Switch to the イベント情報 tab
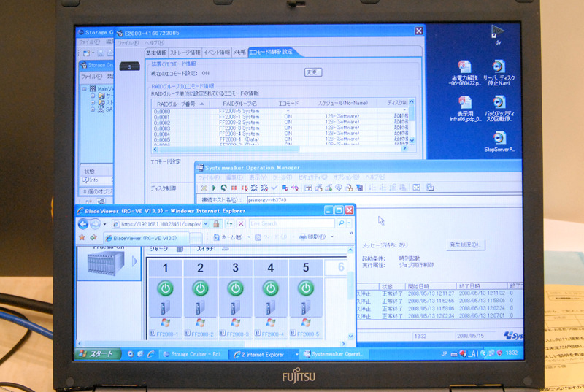The image size is (584, 392). click(217, 53)
